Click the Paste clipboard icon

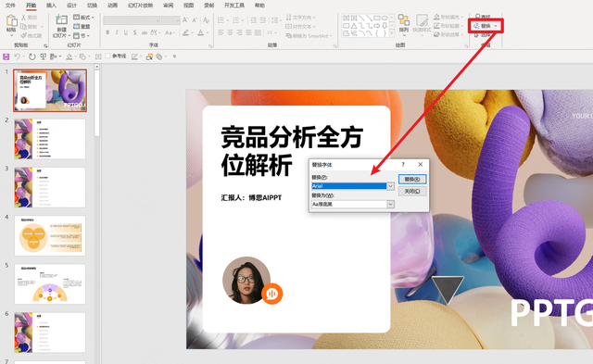point(11,20)
